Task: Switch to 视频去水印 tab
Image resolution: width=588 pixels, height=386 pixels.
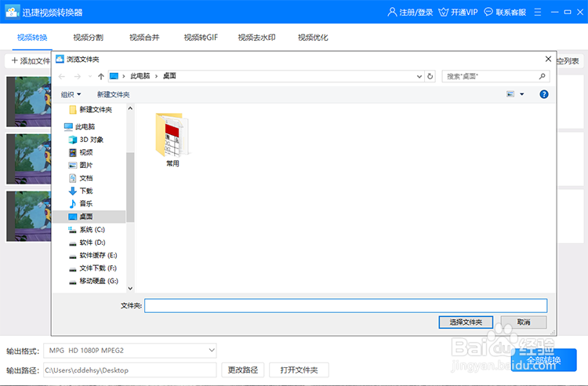Action: click(x=257, y=38)
